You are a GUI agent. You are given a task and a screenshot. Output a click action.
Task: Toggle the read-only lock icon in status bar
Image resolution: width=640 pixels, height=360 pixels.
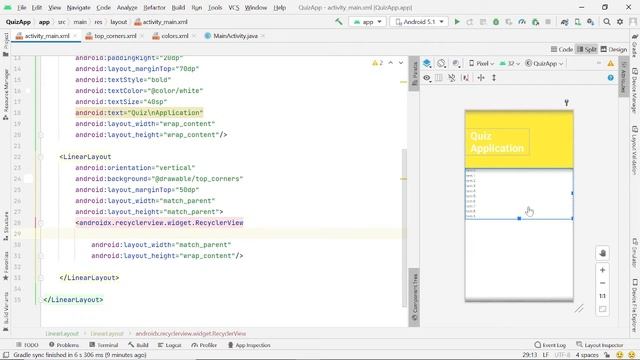pos(607,355)
